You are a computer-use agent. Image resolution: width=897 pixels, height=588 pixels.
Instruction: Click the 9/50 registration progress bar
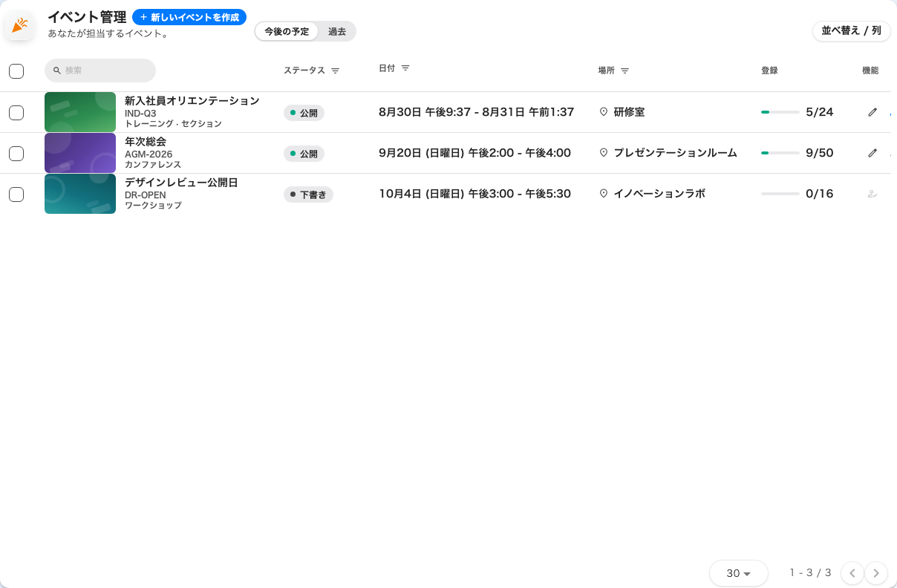tap(780, 153)
